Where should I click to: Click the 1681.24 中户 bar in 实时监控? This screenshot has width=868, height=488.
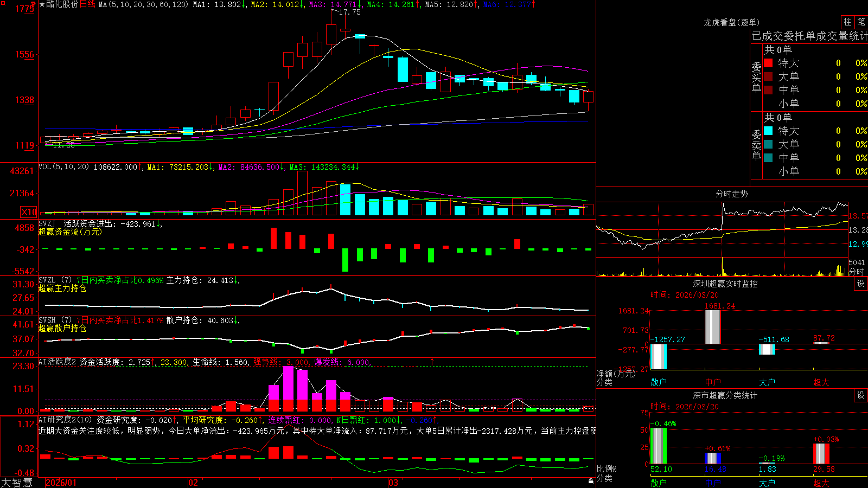[713, 326]
